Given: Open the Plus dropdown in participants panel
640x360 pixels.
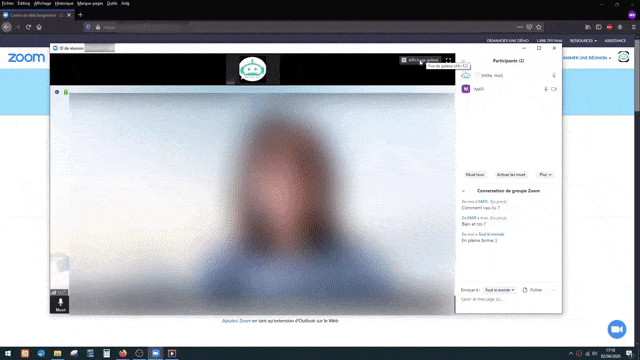Looking at the screenshot, I should click(x=545, y=175).
